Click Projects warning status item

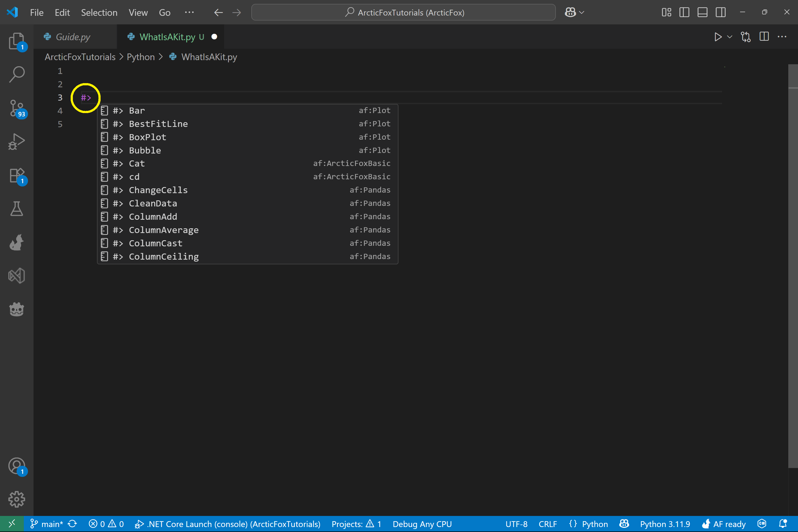tap(356, 524)
